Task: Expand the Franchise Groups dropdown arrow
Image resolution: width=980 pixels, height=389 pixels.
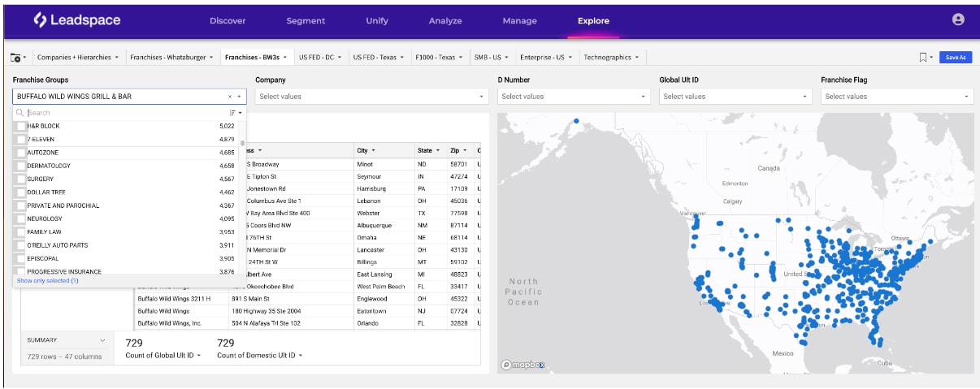Action: 239,97
